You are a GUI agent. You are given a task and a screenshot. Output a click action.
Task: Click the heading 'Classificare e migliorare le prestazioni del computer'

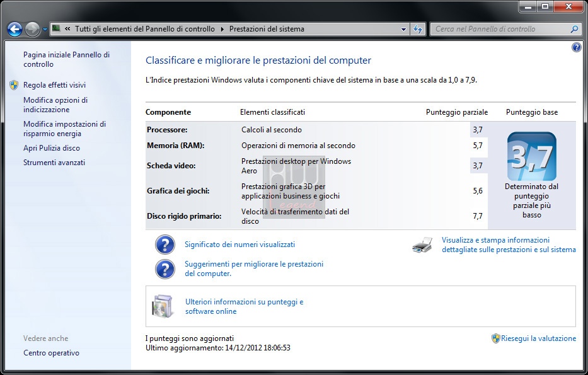tap(258, 61)
